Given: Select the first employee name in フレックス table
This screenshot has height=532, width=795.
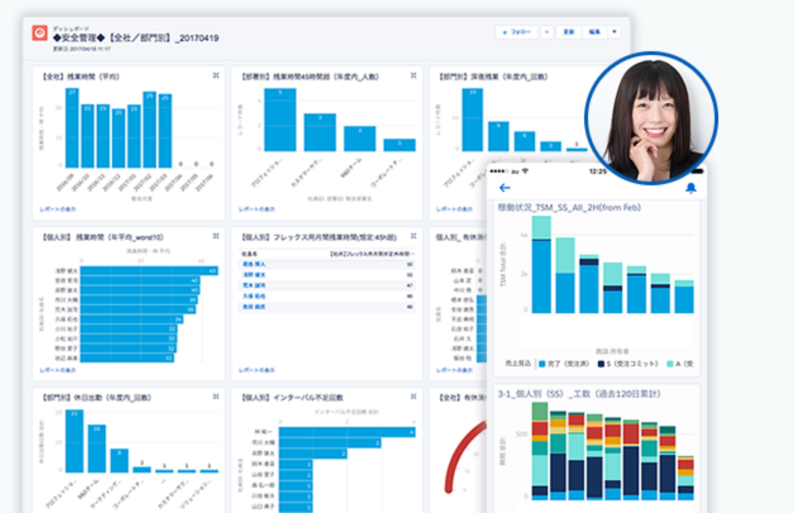Looking at the screenshot, I should coord(253,264).
